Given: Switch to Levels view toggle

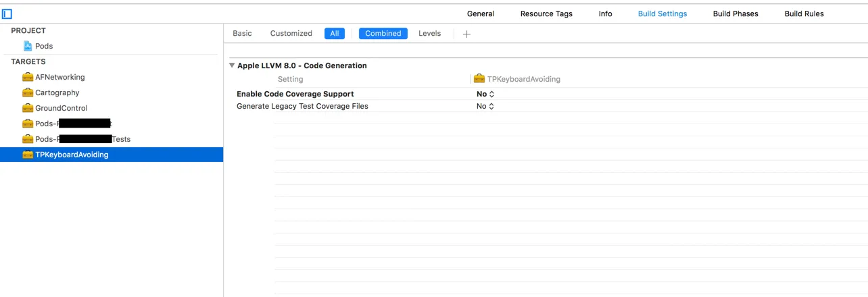Looking at the screenshot, I should [x=429, y=34].
